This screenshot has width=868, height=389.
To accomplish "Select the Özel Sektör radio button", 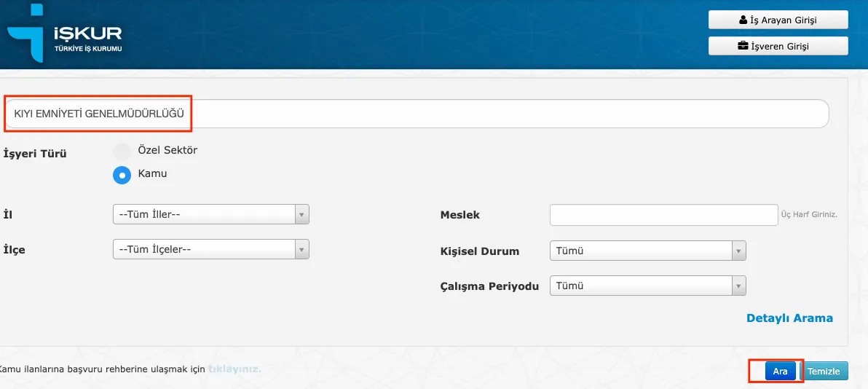I will pos(122,152).
